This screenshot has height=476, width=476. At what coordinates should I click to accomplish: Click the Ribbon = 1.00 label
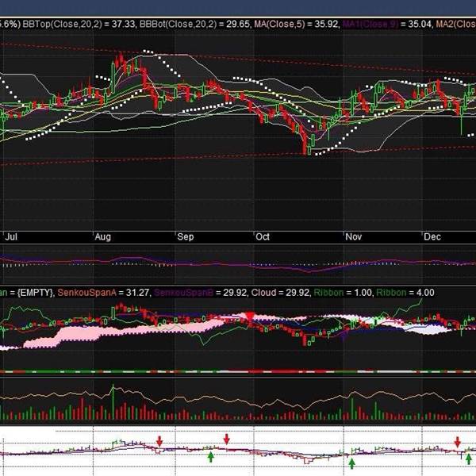[x=343, y=293]
